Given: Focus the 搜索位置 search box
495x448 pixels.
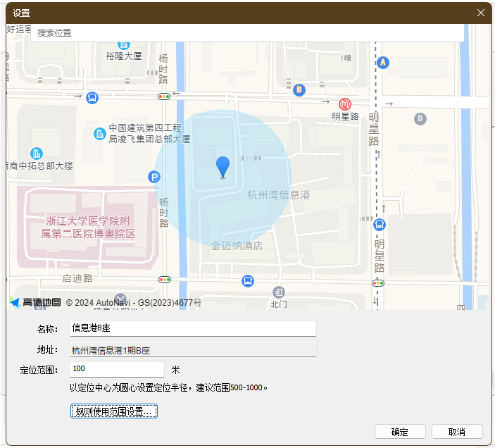Looking at the screenshot, I should coord(246,32).
